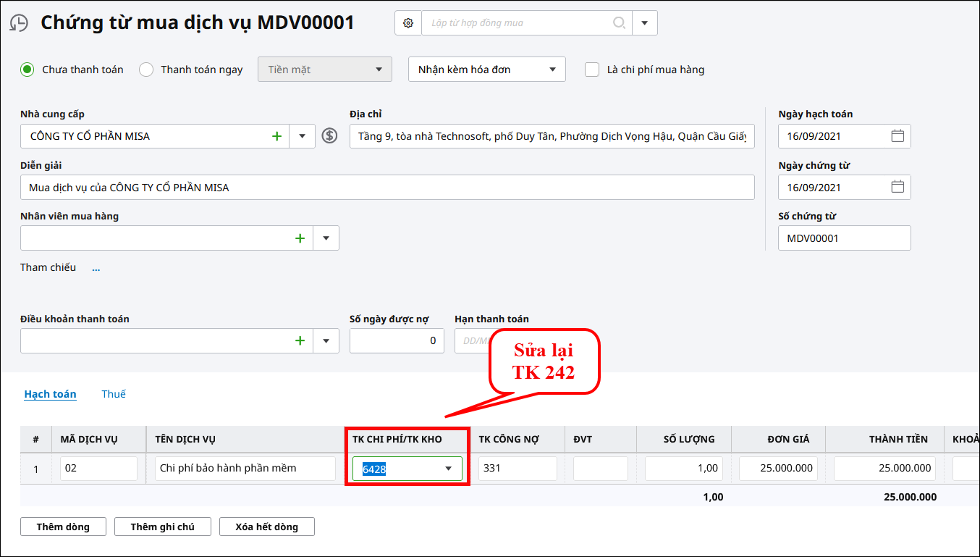Expand the Điều khoản thanh toán dropdown arrow

(x=326, y=340)
